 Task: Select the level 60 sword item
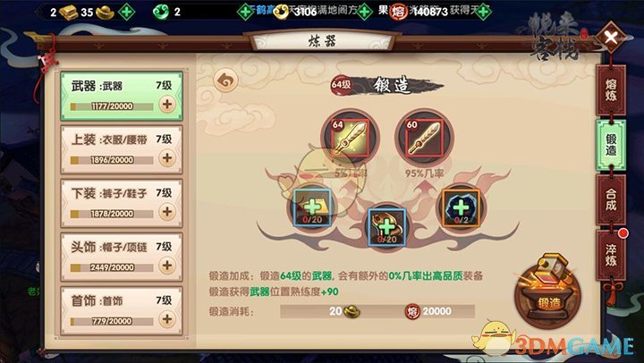click(x=424, y=138)
